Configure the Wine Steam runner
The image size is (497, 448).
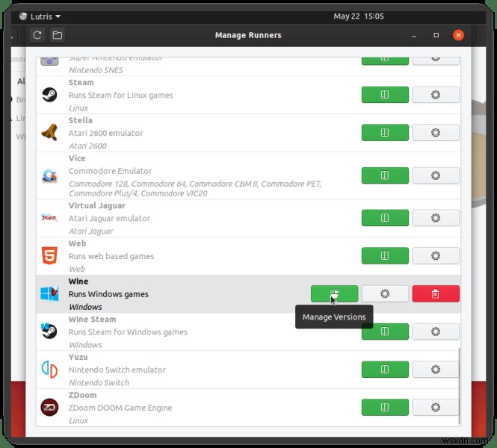click(436, 332)
